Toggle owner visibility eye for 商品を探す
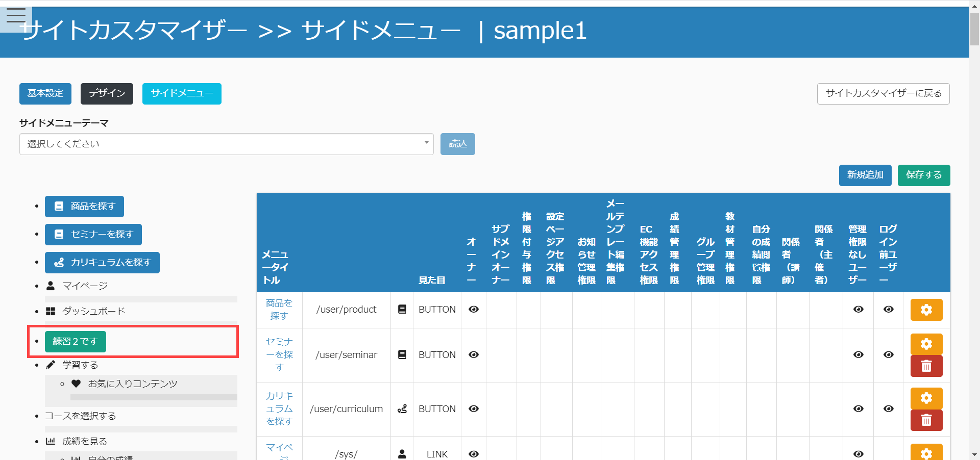 (474, 310)
